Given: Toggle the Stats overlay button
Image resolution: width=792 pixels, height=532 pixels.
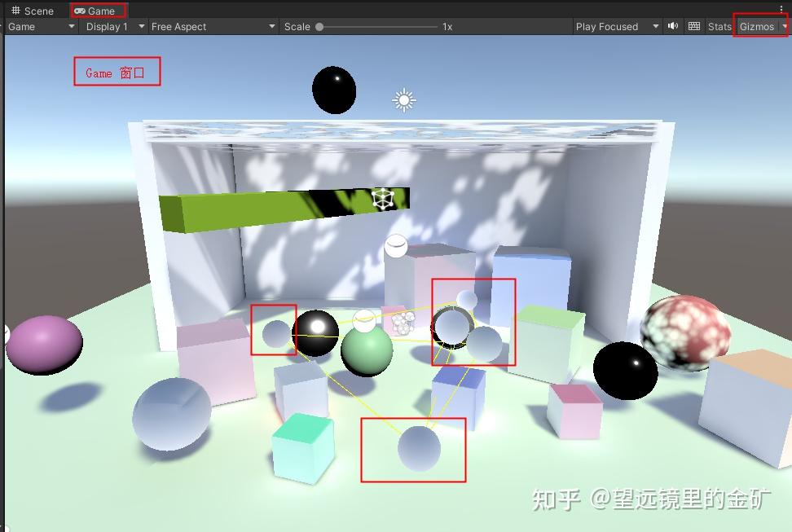Looking at the screenshot, I should (x=719, y=27).
